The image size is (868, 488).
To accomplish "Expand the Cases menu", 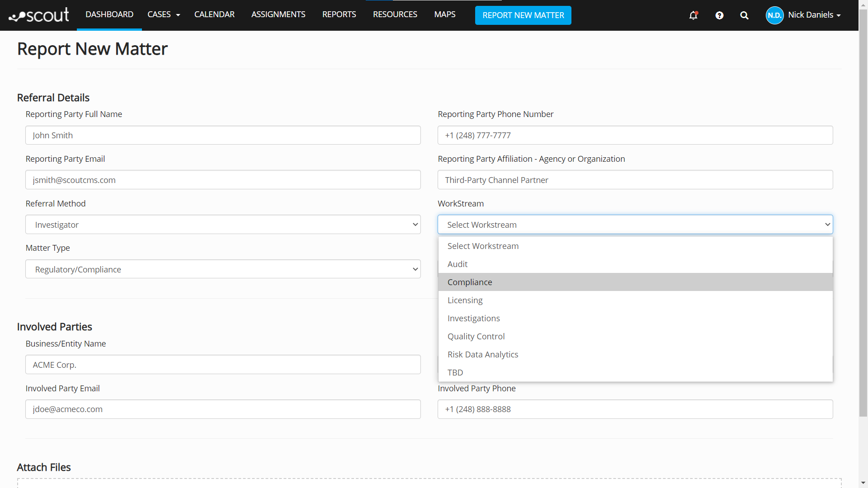I will (164, 14).
